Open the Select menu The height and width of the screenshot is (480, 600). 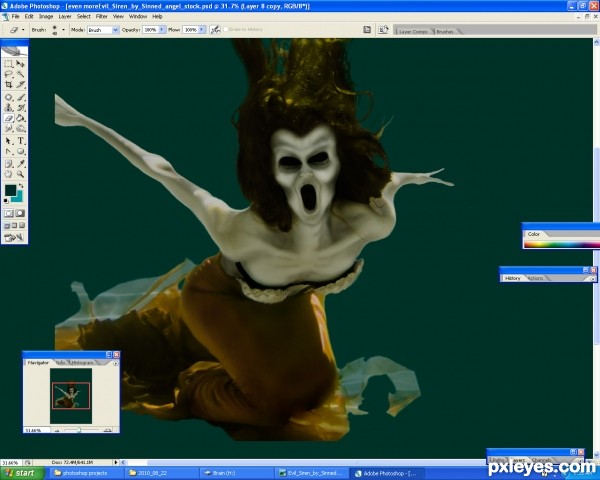point(83,16)
